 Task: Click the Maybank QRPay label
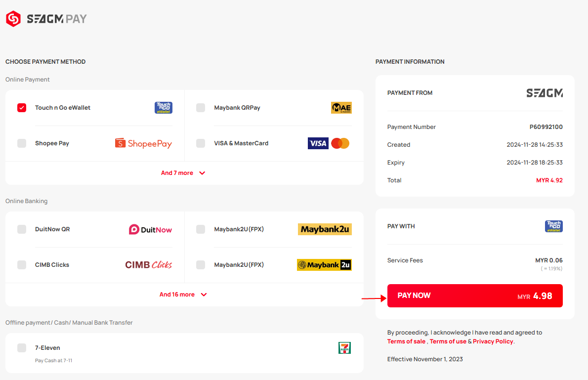click(x=237, y=108)
